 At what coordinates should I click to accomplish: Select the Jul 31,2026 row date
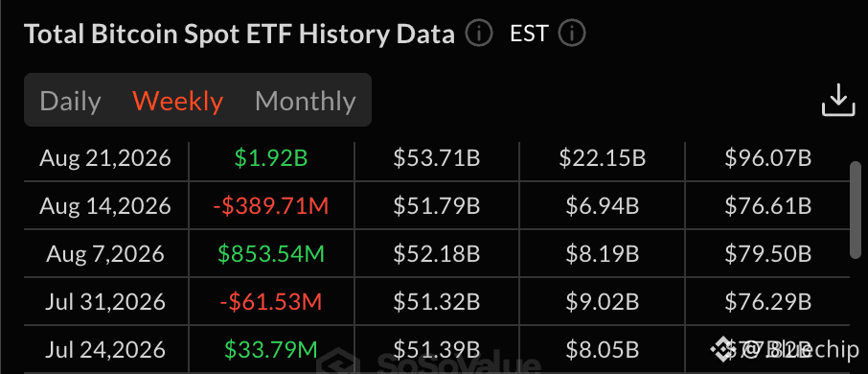[105, 302]
